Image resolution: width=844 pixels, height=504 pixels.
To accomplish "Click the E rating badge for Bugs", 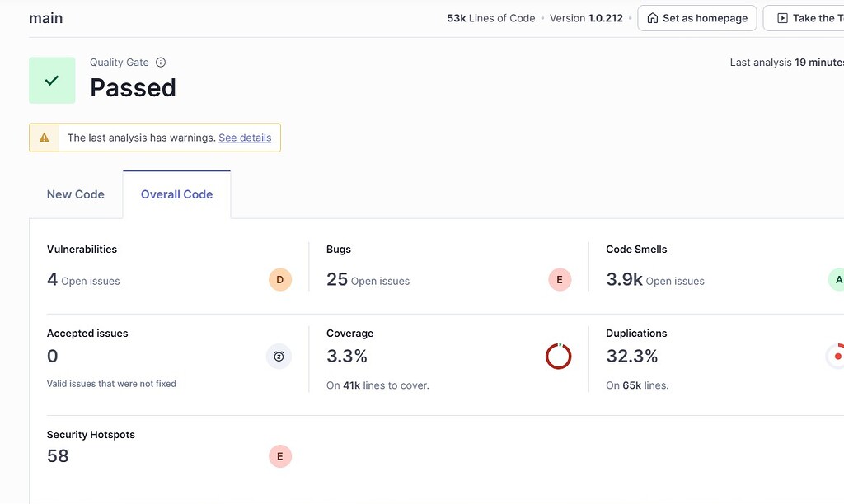I will (x=560, y=279).
